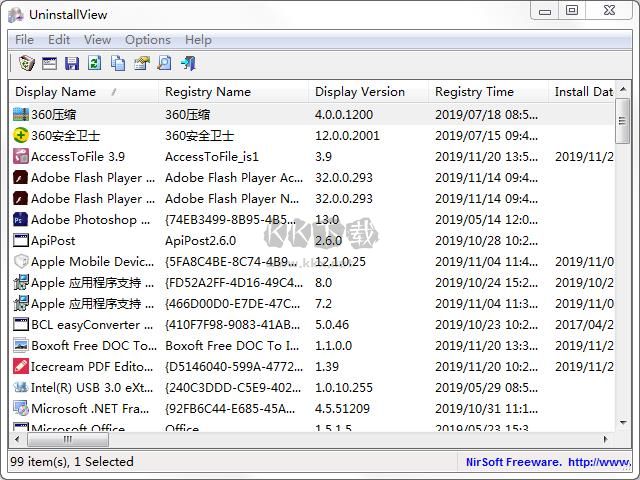
Task: Click registry name AccessToFile_is1
Action: point(212,156)
